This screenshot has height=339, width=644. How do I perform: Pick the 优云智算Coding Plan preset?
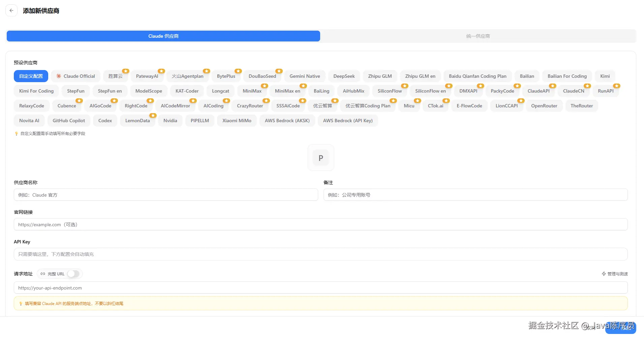tap(368, 106)
